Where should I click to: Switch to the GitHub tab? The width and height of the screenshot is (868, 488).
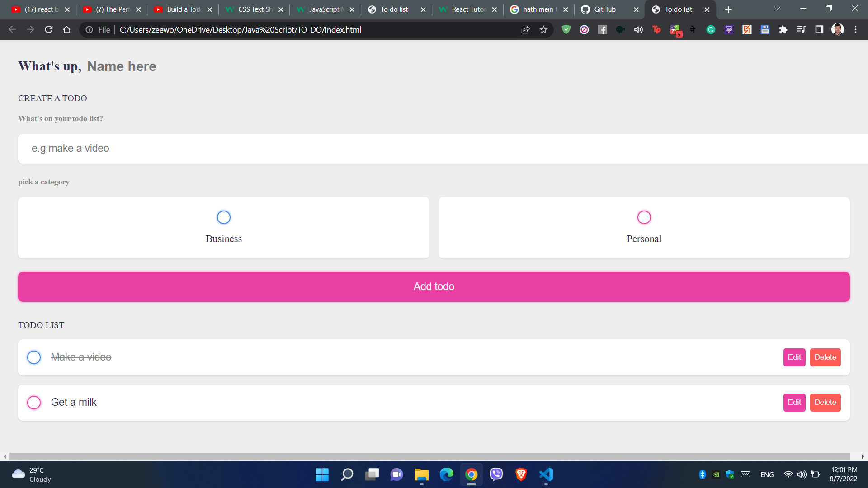(x=609, y=9)
